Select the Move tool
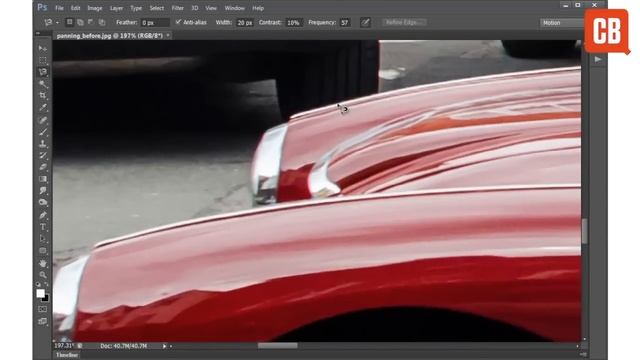640x360 pixels. point(43,49)
